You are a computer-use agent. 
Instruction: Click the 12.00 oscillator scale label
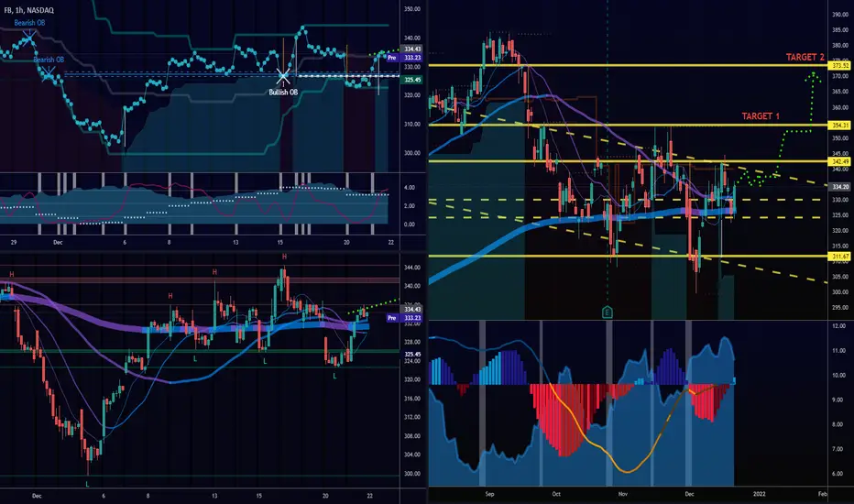pos(839,326)
